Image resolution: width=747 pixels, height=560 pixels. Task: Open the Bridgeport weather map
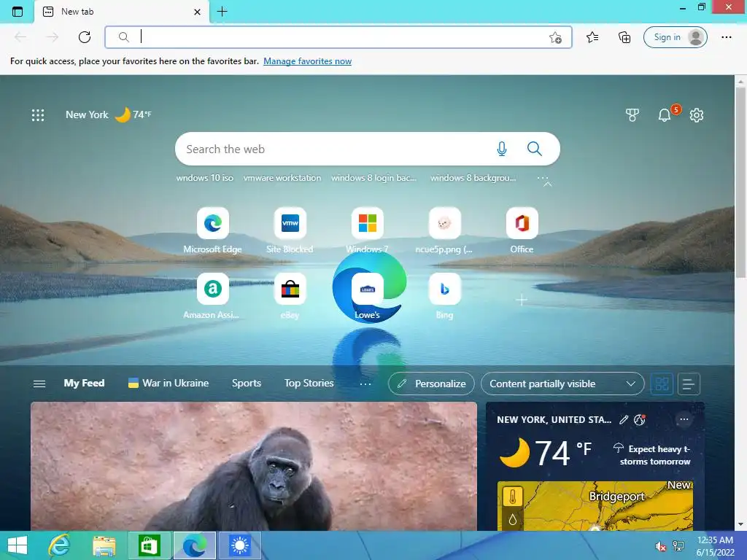[595, 506]
